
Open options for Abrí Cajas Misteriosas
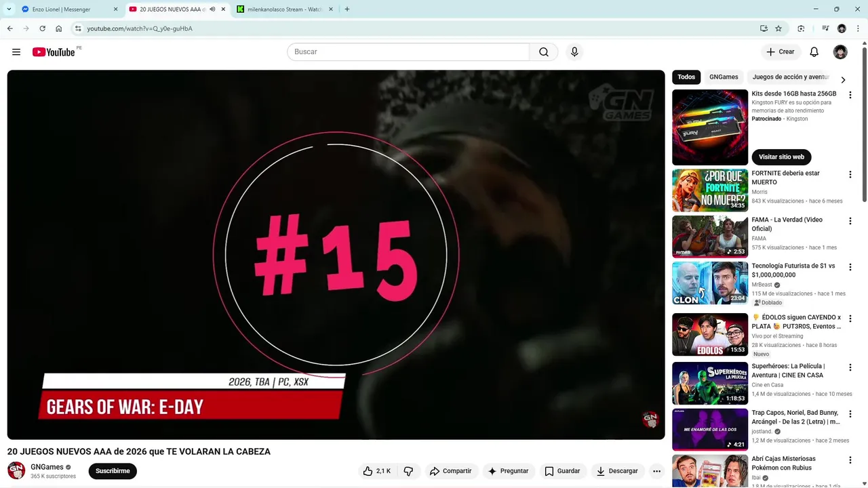tap(850, 460)
